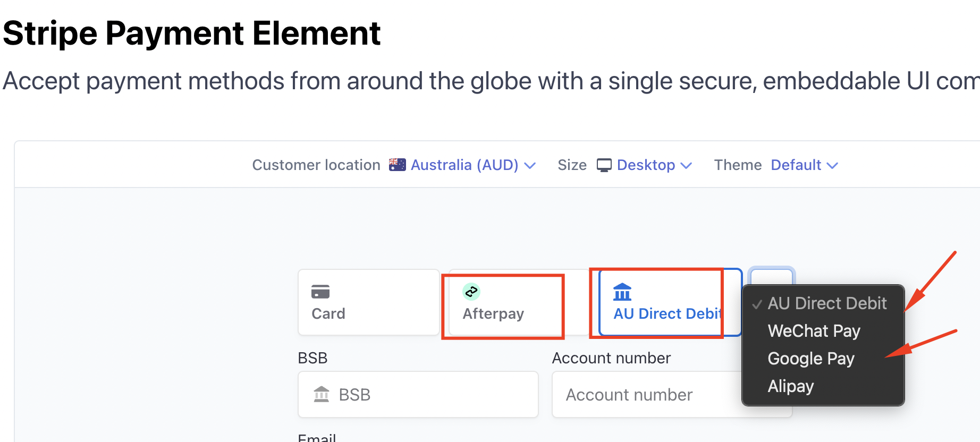Choose WeChat Pay from the dropdown menu
The height and width of the screenshot is (442, 980).
(x=814, y=331)
